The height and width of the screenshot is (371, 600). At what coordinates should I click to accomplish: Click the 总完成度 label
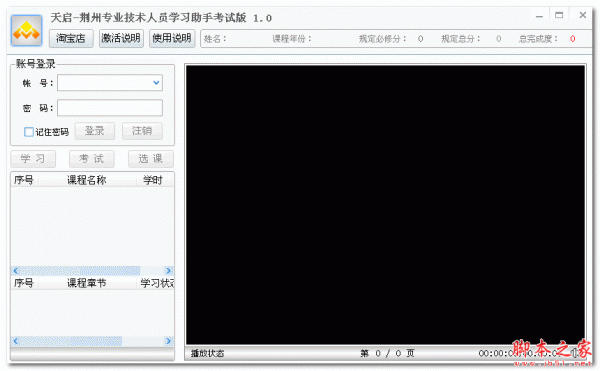(x=538, y=39)
